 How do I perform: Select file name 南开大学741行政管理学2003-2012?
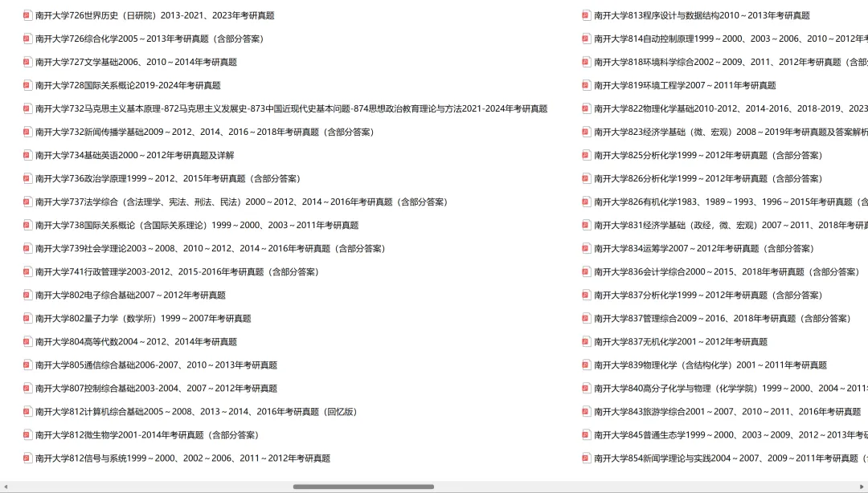(178, 271)
